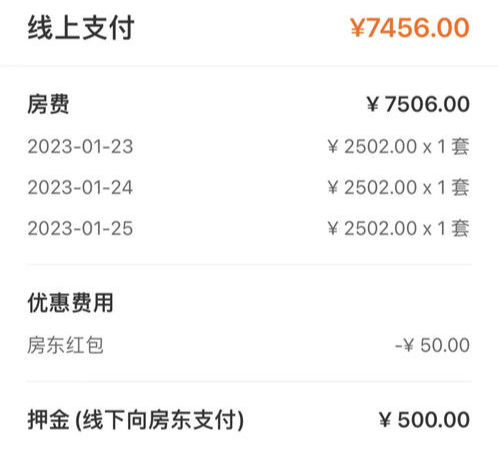Click the yen symbol before 7506.00
The width and height of the screenshot is (498, 451).
pyautogui.click(x=373, y=104)
